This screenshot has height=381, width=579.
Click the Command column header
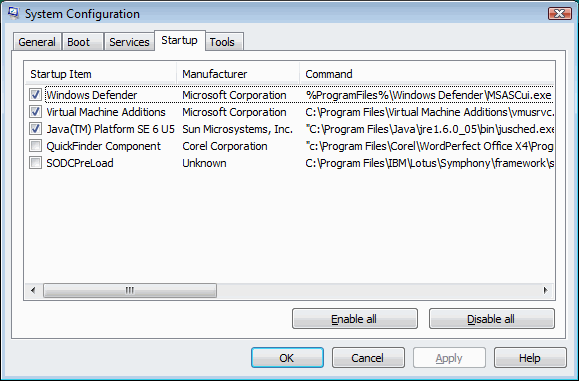[x=427, y=74]
